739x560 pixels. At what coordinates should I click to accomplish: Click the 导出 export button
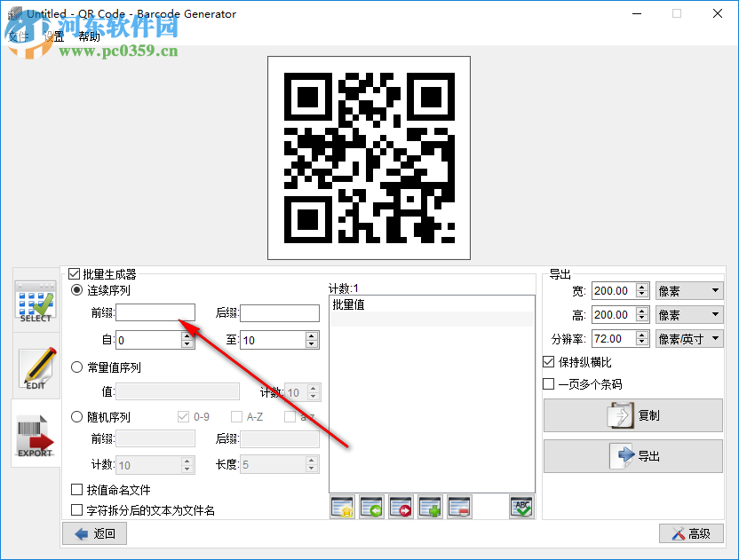(x=632, y=456)
